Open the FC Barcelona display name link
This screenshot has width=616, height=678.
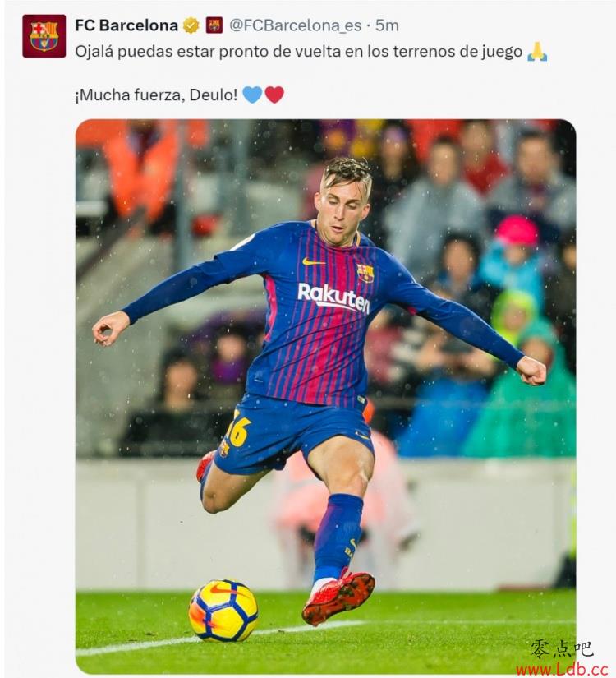pyautogui.click(x=126, y=25)
